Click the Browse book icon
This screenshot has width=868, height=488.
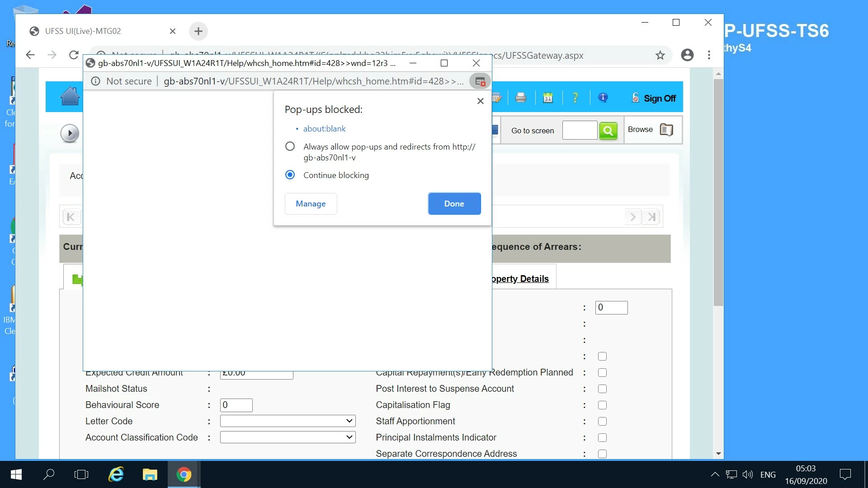tap(666, 130)
